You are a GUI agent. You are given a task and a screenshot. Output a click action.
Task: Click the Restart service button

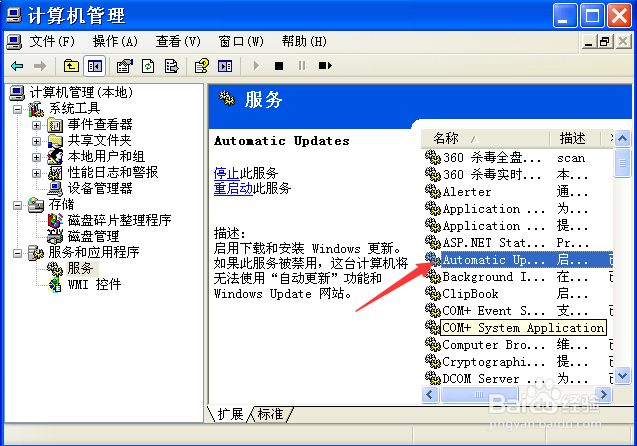(x=325, y=66)
